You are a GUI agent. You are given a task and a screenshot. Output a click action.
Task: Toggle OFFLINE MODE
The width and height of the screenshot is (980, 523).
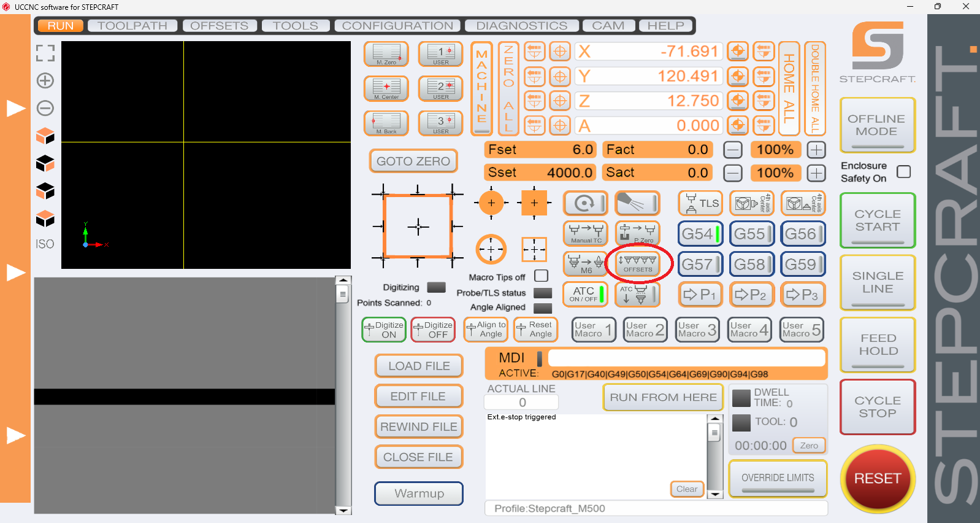pos(877,125)
